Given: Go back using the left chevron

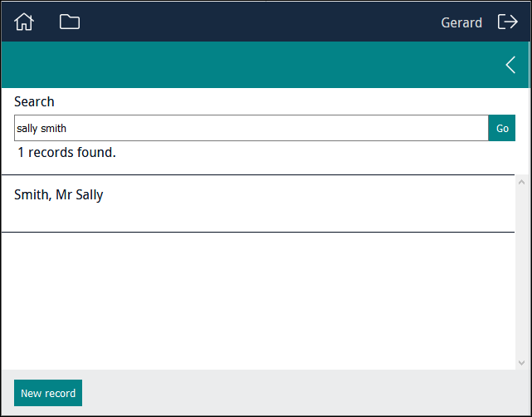Looking at the screenshot, I should (x=510, y=65).
